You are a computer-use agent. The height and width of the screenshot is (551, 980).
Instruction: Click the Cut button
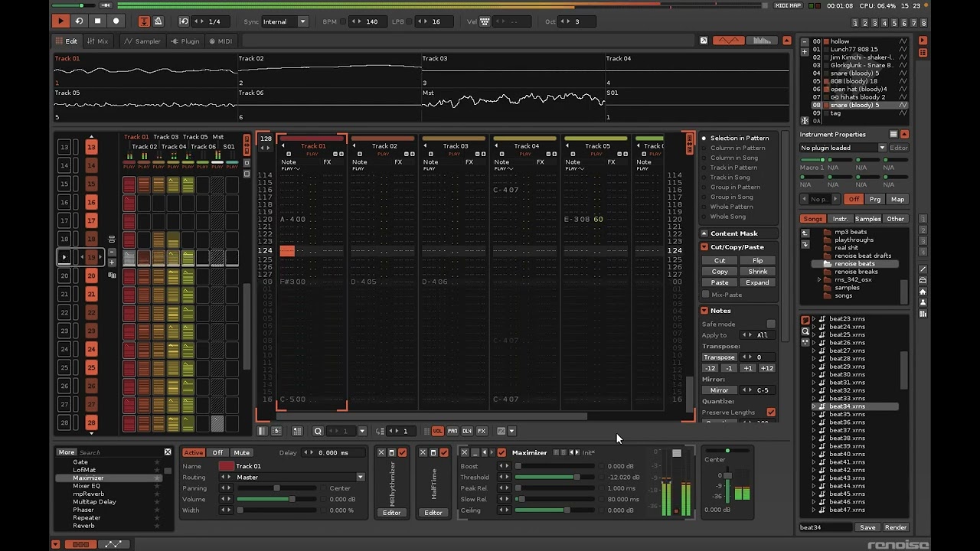pos(720,260)
